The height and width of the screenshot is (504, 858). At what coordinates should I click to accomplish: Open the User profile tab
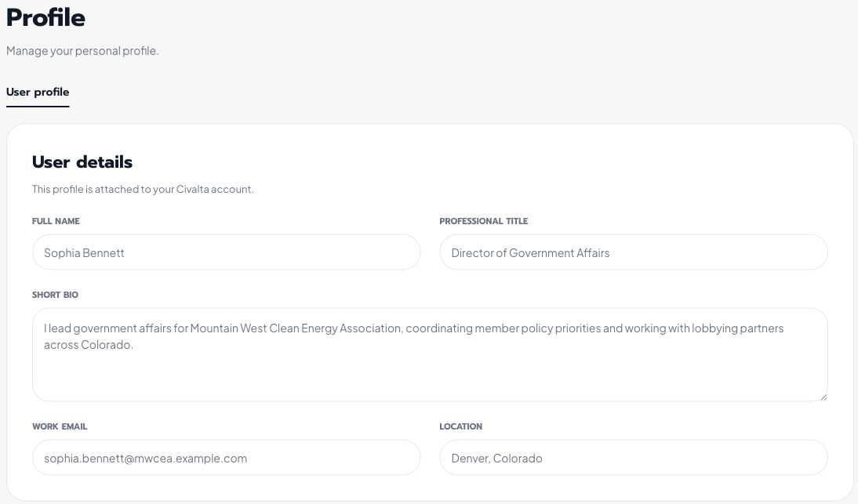click(x=38, y=92)
